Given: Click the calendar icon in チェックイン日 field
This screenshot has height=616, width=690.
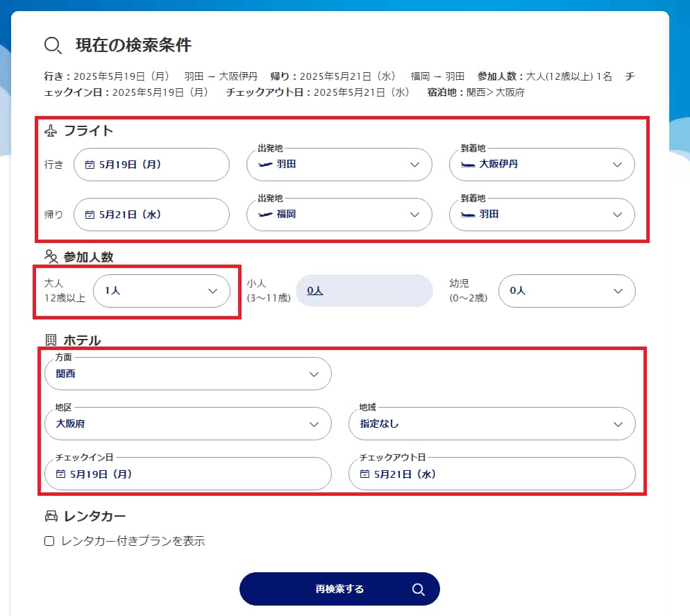Looking at the screenshot, I should (60, 474).
